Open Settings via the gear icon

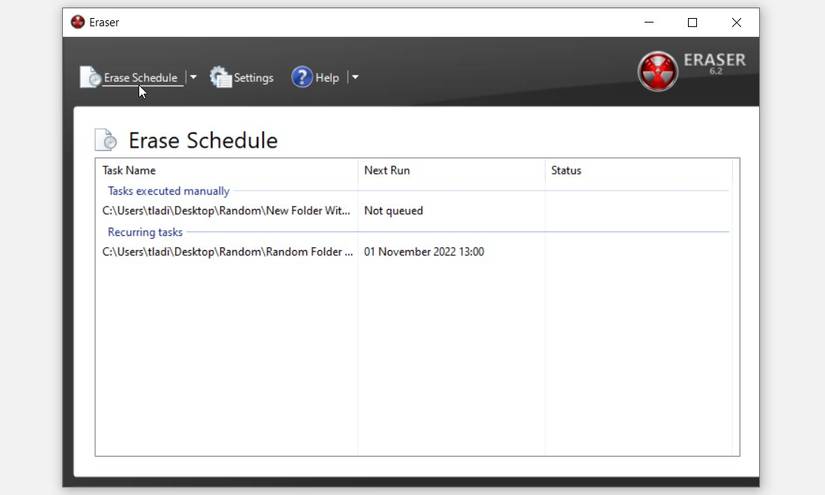tap(220, 77)
